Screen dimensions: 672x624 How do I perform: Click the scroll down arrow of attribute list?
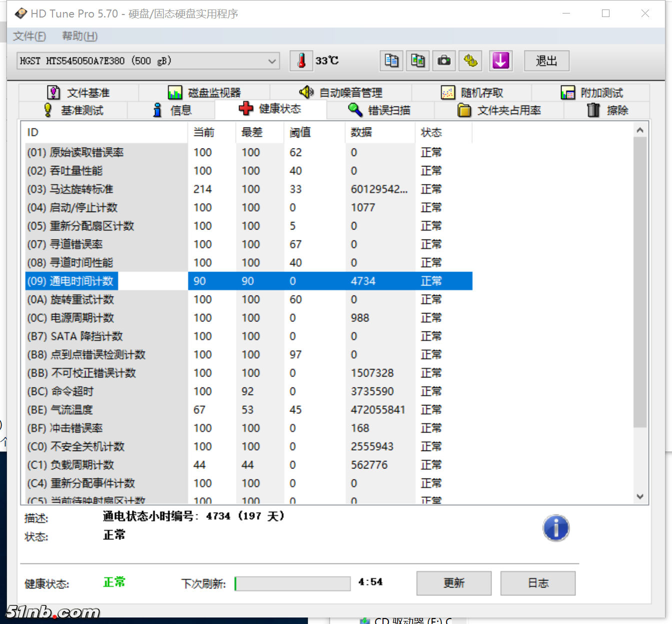tap(639, 496)
